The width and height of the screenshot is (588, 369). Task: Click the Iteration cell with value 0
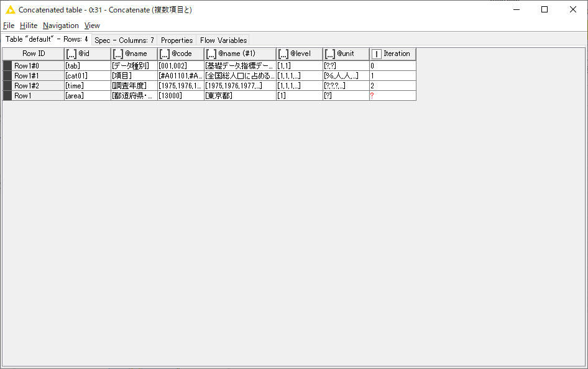pos(393,66)
